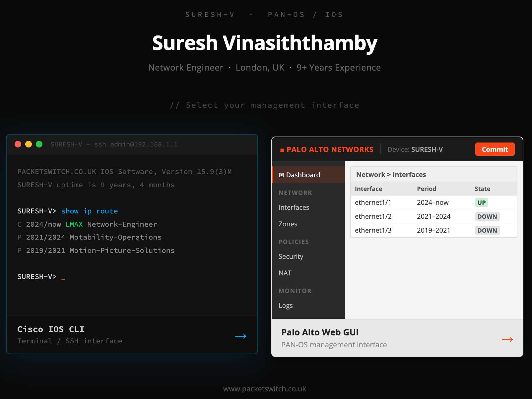Select NAT in the Policies section
This screenshot has height=399, width=532.
[x=285, y=273]
